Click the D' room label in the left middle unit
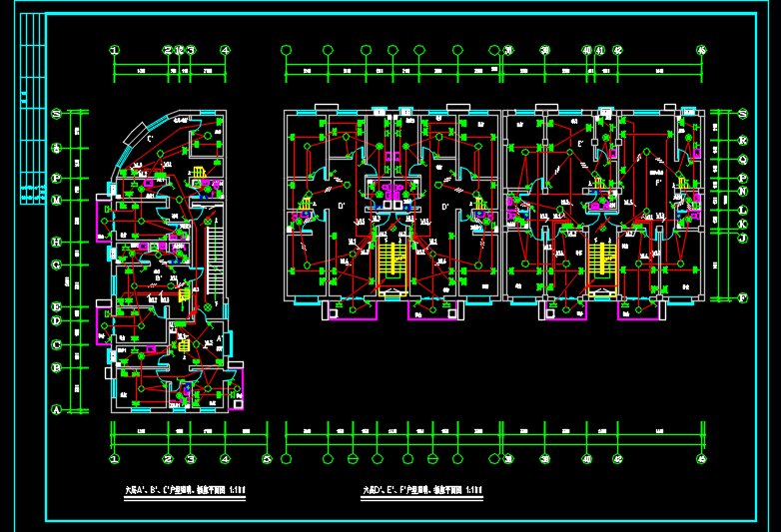Viewport: 781px width, 532px height. [343, 207]
